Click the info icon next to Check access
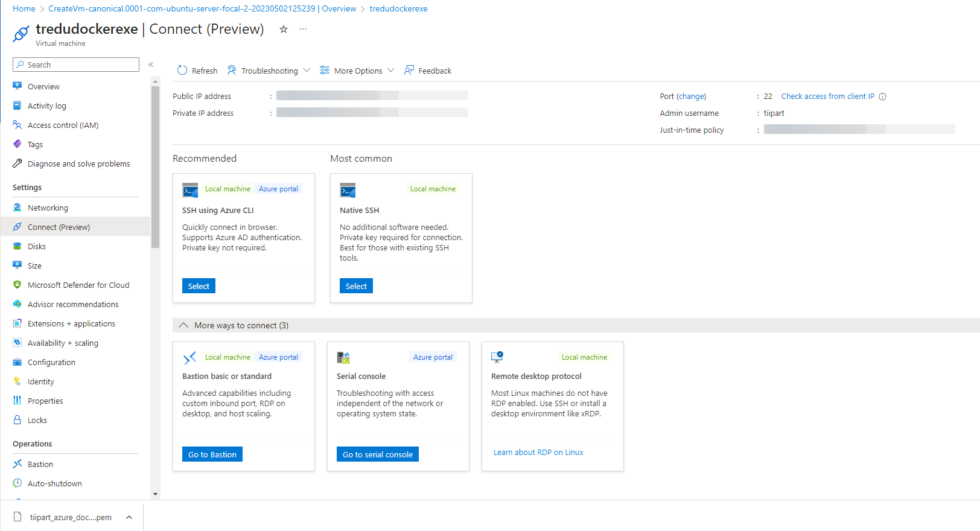The image size is (980, 531). 882,97
